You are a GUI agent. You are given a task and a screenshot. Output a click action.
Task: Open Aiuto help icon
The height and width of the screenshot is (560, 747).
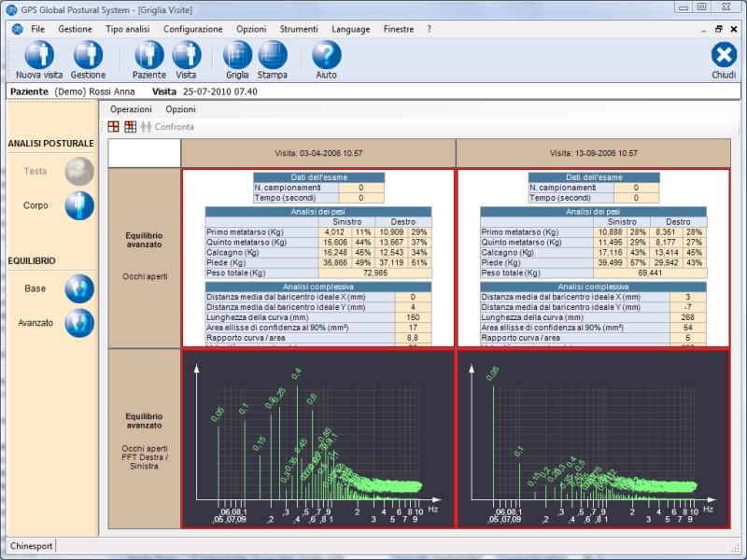pos(327,55)
